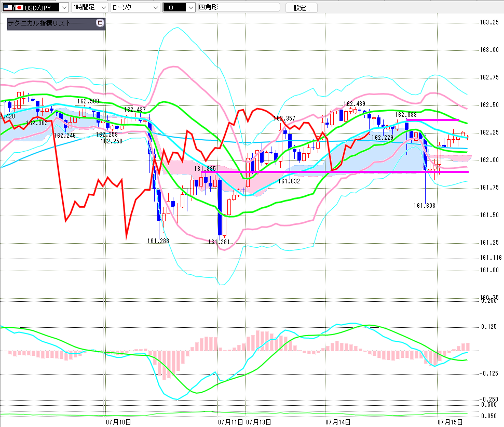Select the short magenta line near 162.388
Screen dimensions: 504x427
[x=433, y=119]
